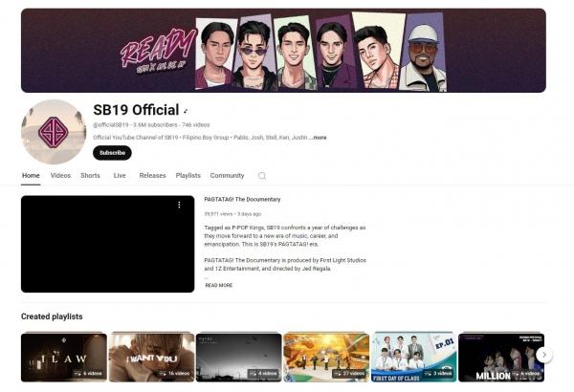The image size is (574, 392).
Task: Go to the Playlists tab
Action: pyautogui.click(x=188, y=176)
